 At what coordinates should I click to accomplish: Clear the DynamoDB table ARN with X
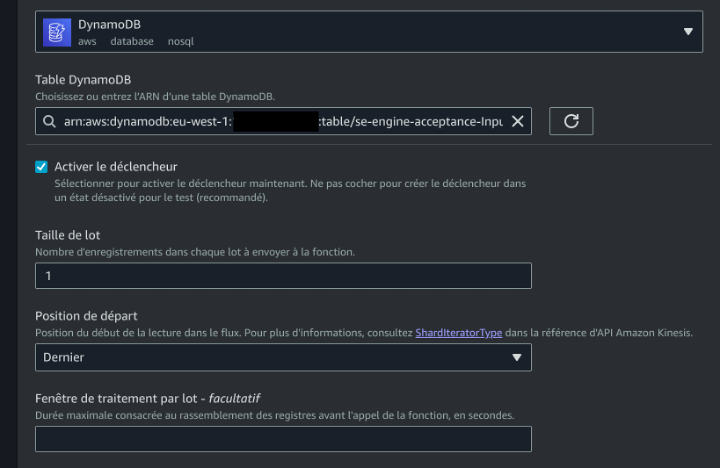click(518, 121)
